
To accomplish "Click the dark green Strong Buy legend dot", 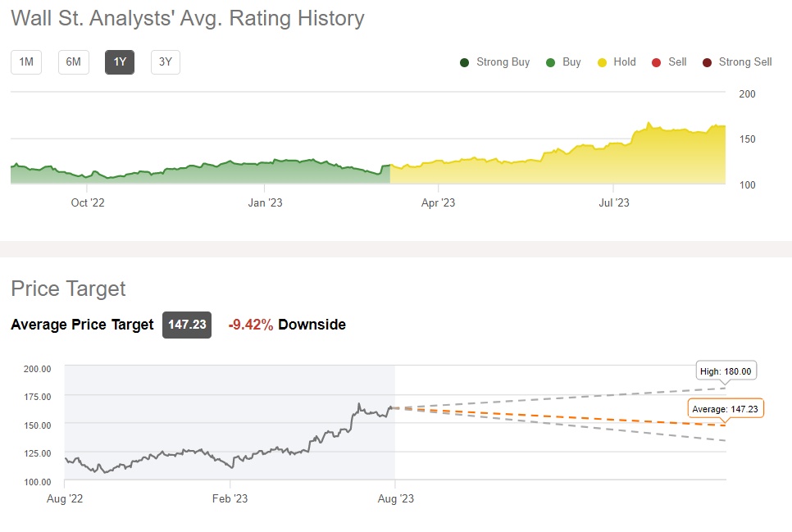I will 464,62.
